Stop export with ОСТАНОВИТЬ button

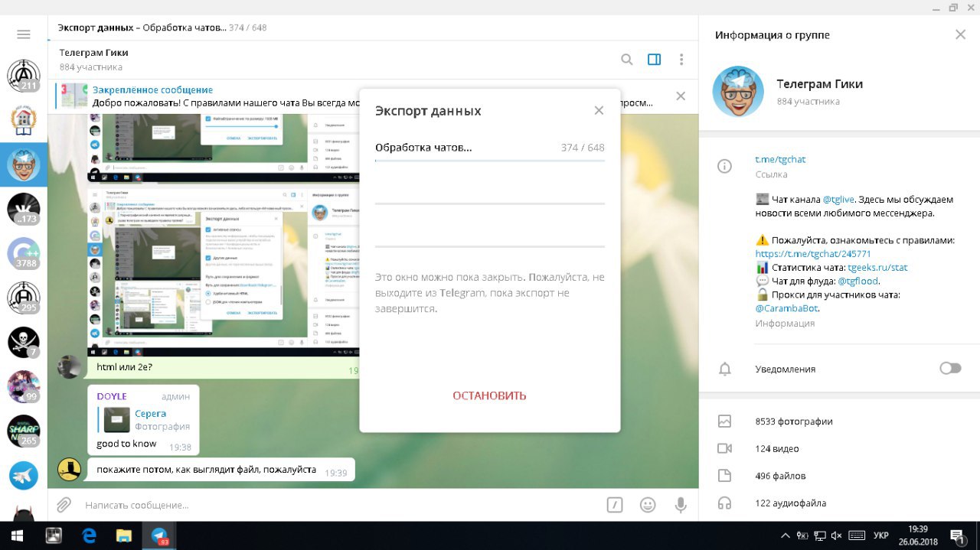[x=490, y=395]
